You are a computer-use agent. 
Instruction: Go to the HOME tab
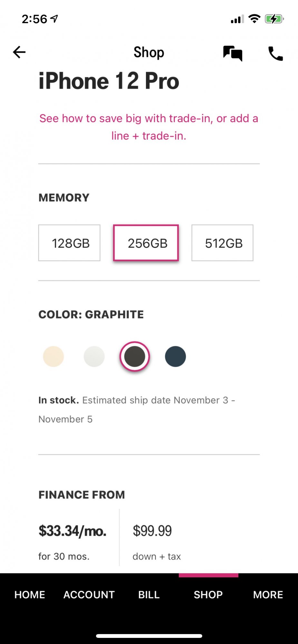coord(30,594)
